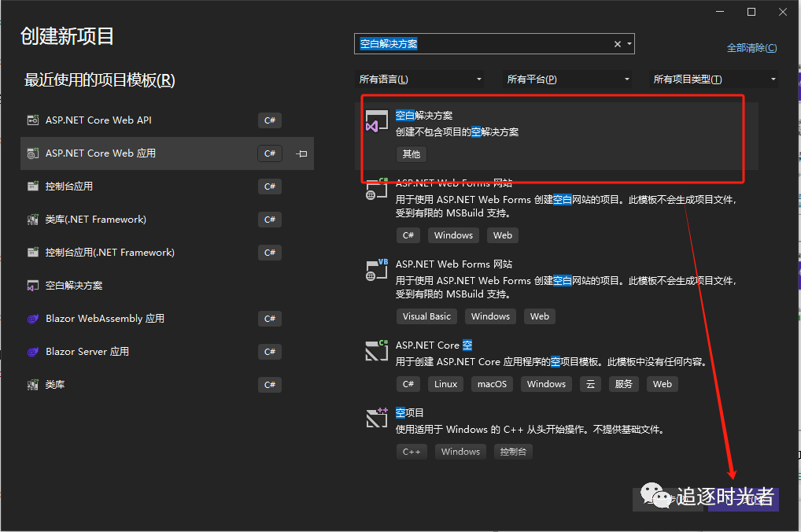Screen dimensions: 801x532
Task: Click the C# badge next to Blazor Server 应用
Action: tap(270, 352)
